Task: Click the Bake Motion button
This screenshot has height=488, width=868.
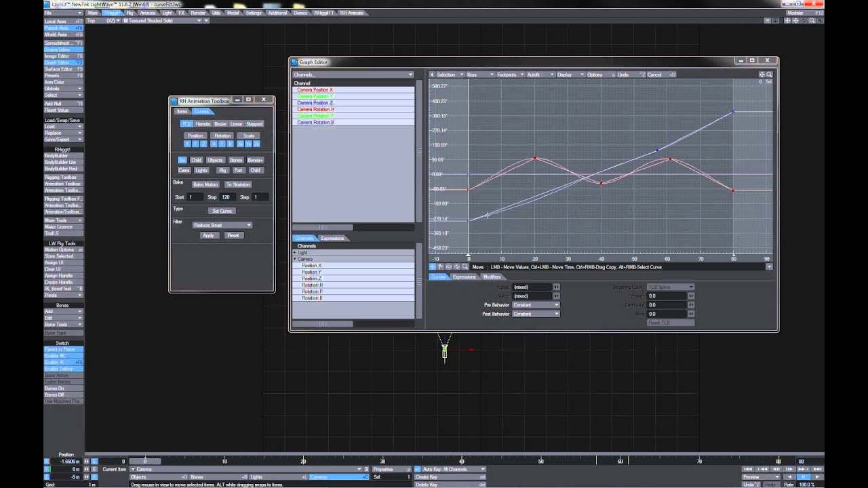Action: click(x=205, y=184)
